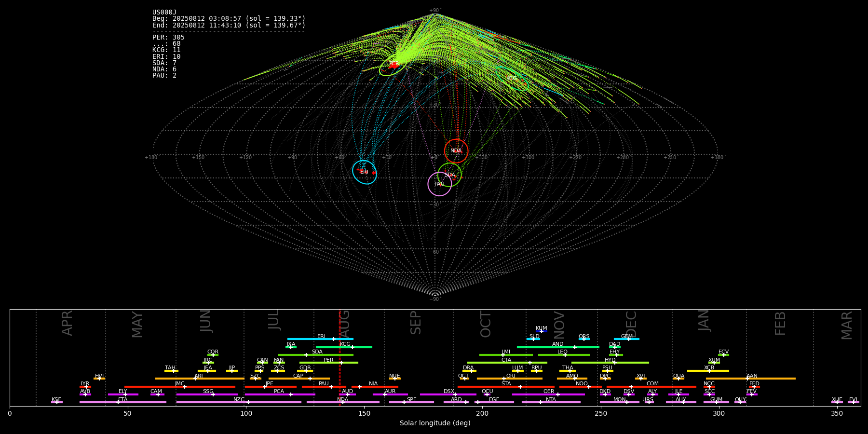Click the FEB month label in timeline
868x434 pixels.
pos(780,324)
